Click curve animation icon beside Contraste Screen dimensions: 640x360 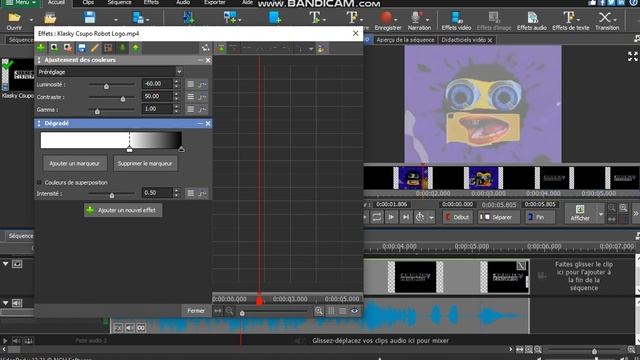pyautogui.click(x=202, y=97)
